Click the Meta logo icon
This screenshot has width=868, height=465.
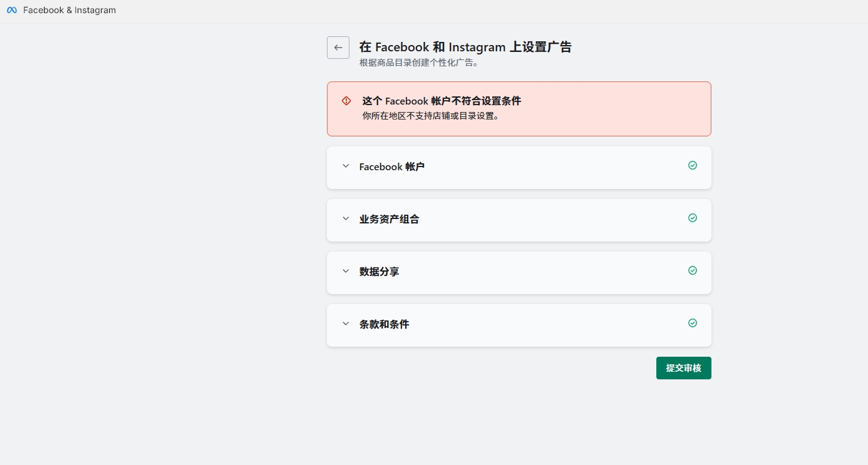(x=12, y=11)
